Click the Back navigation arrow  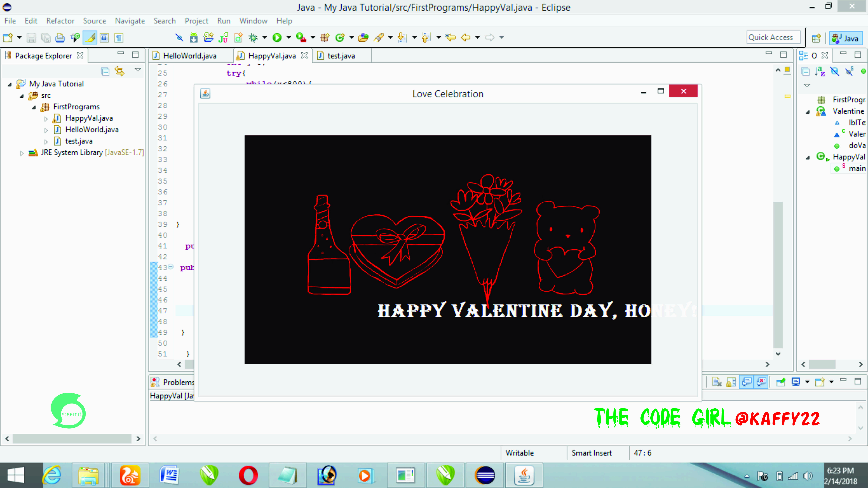pos(466,37)
